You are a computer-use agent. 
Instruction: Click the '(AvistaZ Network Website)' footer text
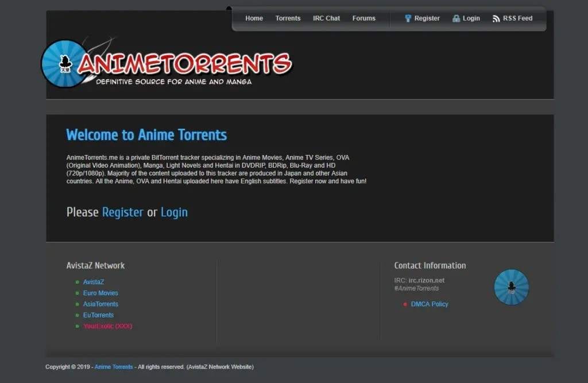coord(220,367)
